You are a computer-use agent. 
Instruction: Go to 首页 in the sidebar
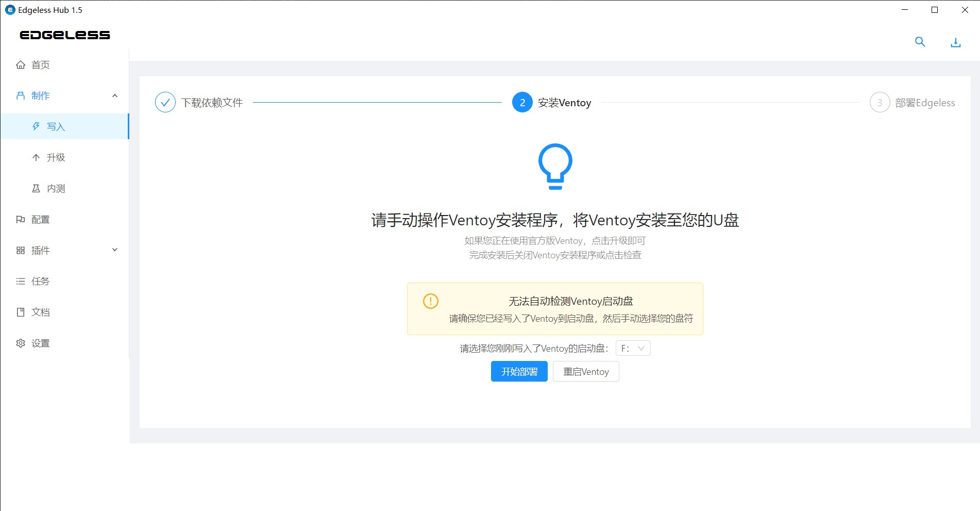click(x=64, y=64)
